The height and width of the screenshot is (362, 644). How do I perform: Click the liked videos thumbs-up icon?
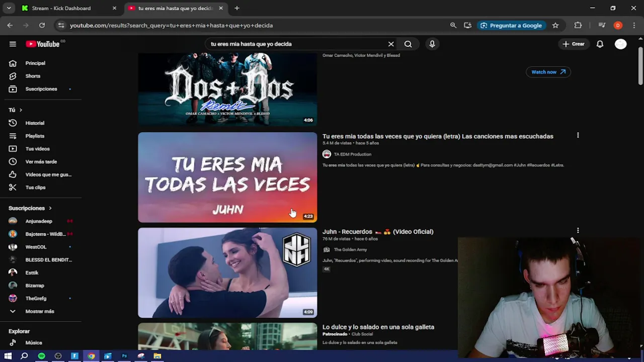(x=13, y=174)
